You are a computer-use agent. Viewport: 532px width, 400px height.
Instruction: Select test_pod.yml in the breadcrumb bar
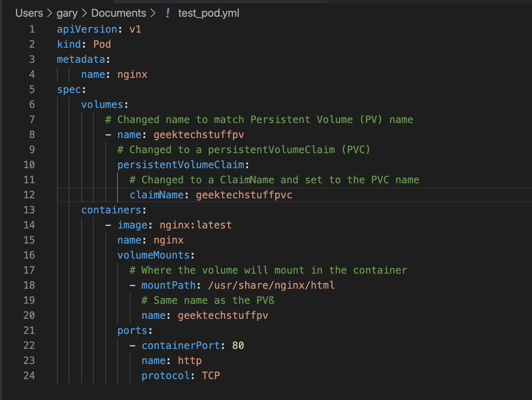point(208,13)
